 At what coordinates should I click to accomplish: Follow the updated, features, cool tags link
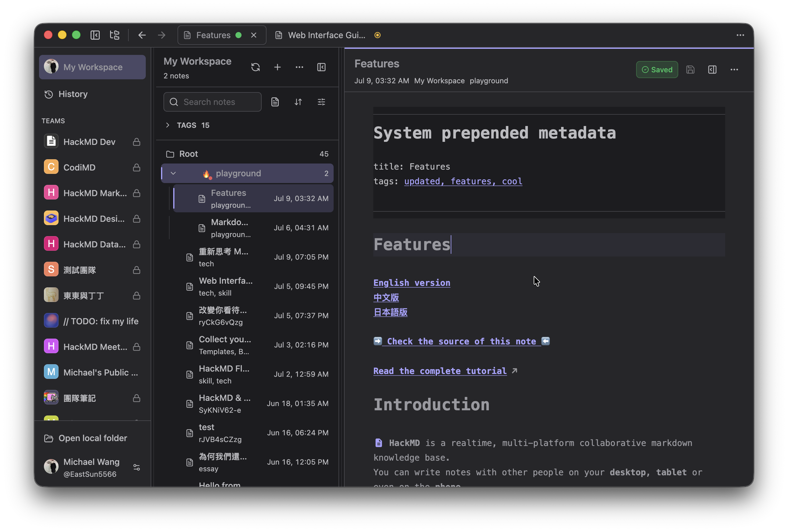[x=463, y=182]
